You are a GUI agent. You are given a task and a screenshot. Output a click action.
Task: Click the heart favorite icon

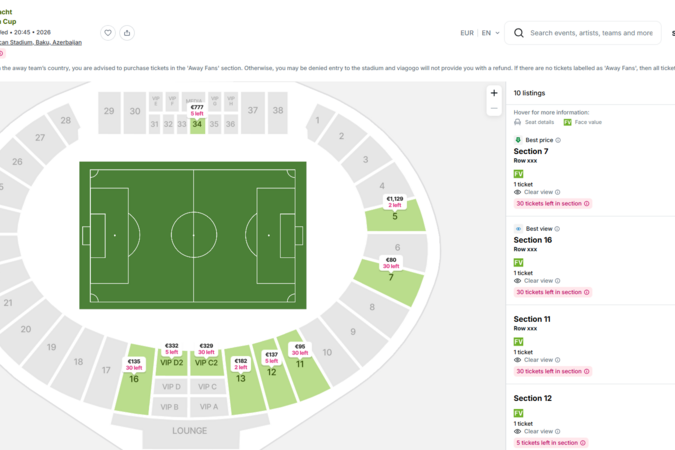click(108, 33)
